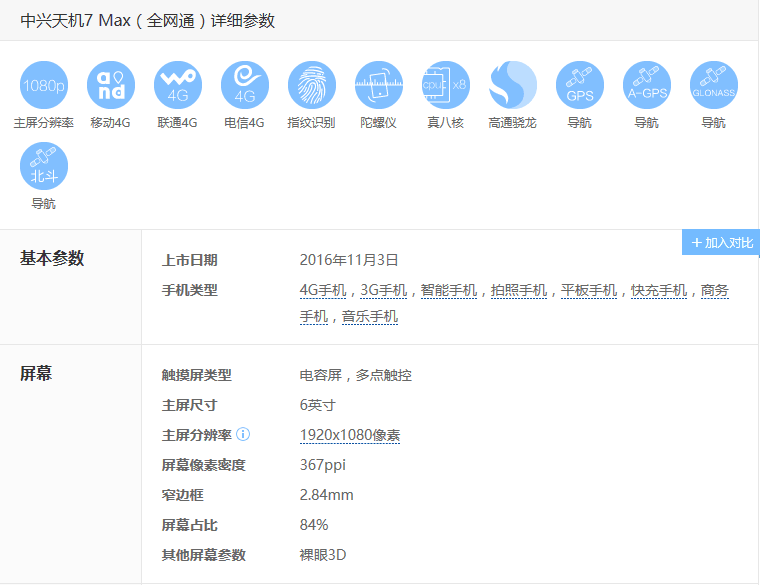Screen dimensions: 760x585
Task: Select the gyroscope feature icon
Action: 379,85
